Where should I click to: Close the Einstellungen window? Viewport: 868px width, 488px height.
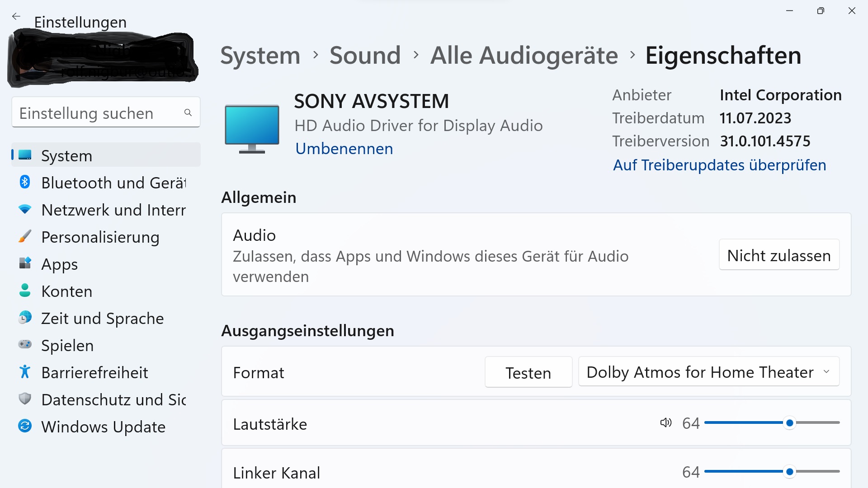pyautogui.click(x=852, y=11)
